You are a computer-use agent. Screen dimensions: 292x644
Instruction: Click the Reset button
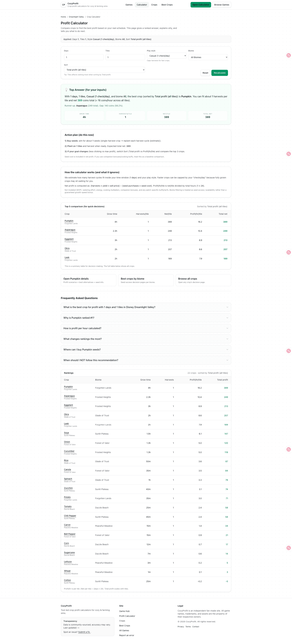205,73
